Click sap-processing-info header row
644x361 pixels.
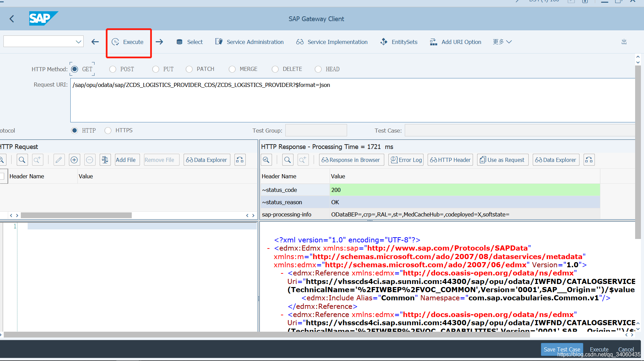tap(430, 214)
